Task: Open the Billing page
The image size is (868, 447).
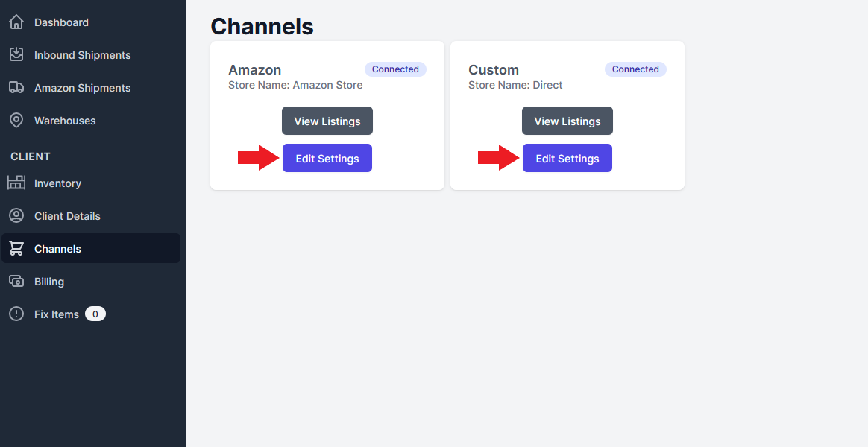Action: point(91,281)
